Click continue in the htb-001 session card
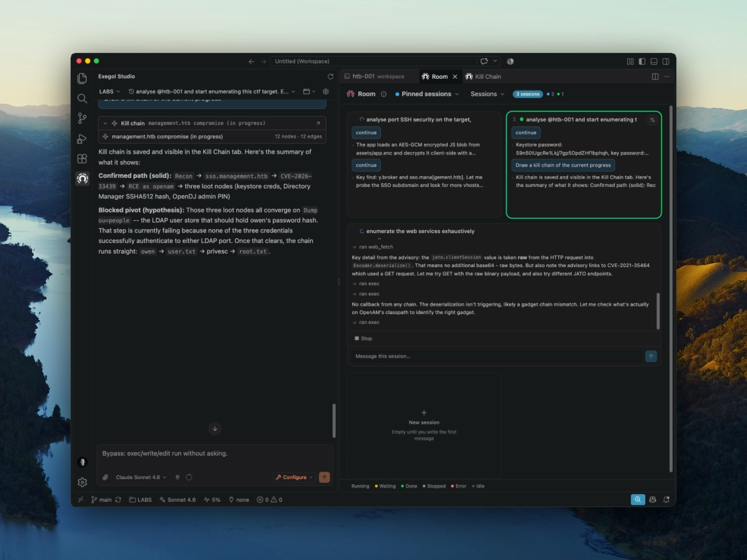Viewport: 747px width, 560px height. 526,133
